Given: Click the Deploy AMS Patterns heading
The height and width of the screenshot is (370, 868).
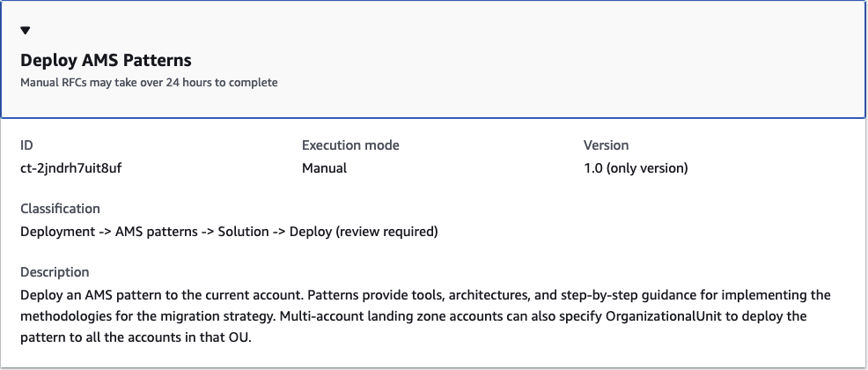Looking at the screenshot, I should pyautogui.click(x=106, y=61).
